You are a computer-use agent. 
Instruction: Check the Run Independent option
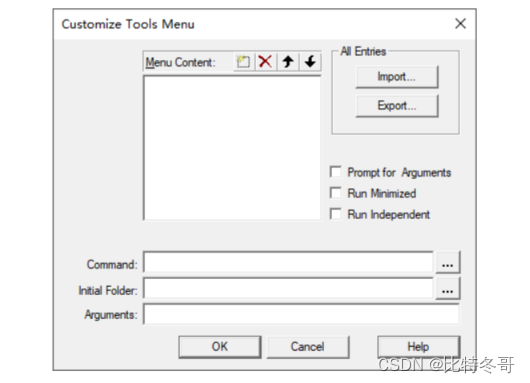pyautogui.click(x=336, y=214)
